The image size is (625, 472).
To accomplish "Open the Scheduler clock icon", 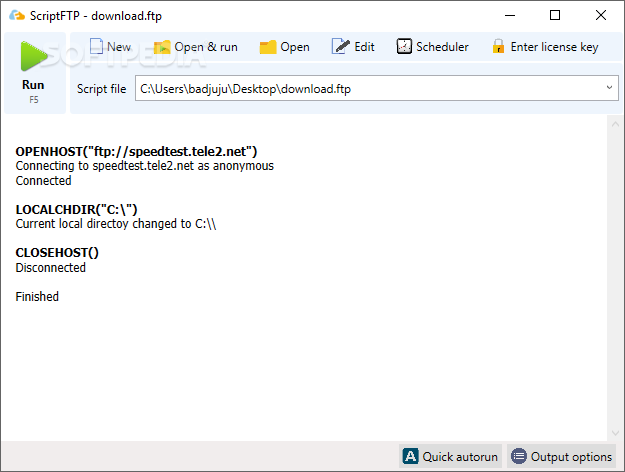I will [x=404, y=46].
